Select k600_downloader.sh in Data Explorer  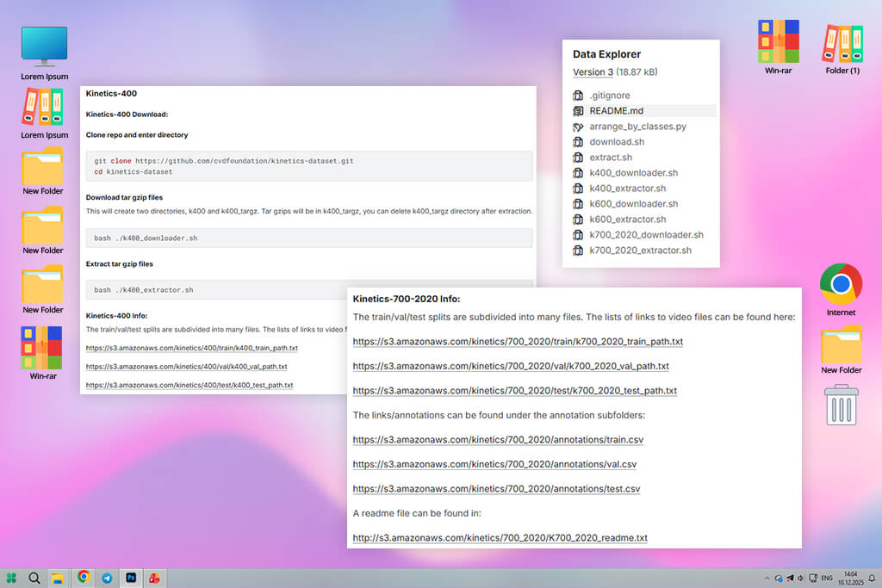point(634,203)
